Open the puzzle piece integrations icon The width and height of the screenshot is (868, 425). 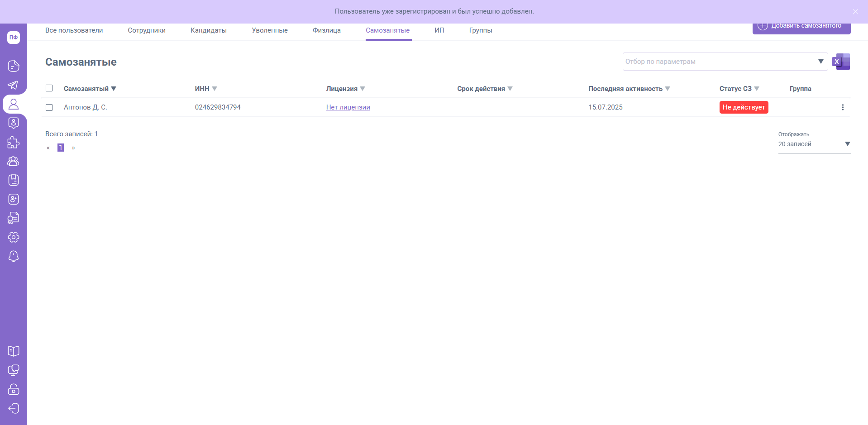(x=13, y=143)
